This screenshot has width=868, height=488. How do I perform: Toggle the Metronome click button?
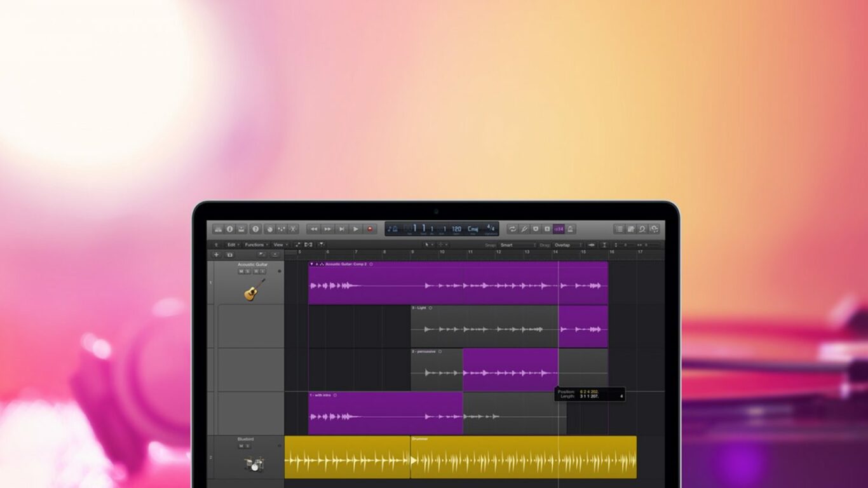click(x=571, y=229)
